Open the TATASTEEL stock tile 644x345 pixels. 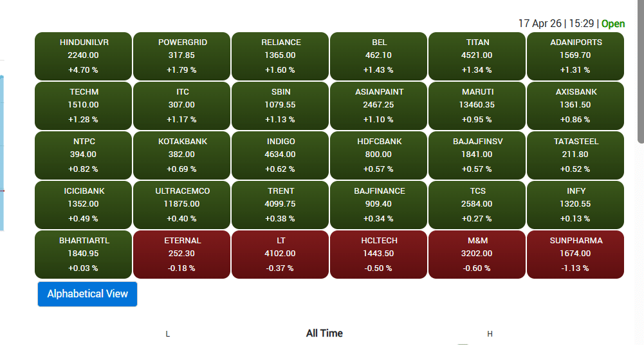575,155
